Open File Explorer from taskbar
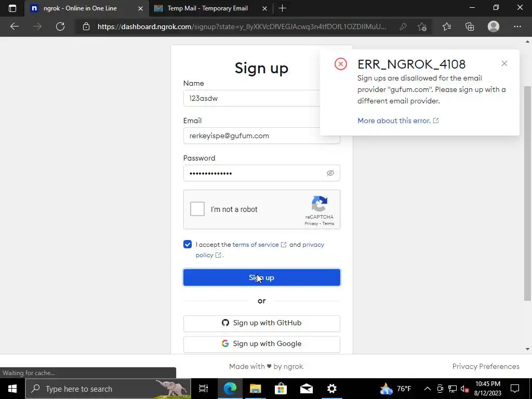The height and width of the screenshot is (399, 532). pos(255,389)
